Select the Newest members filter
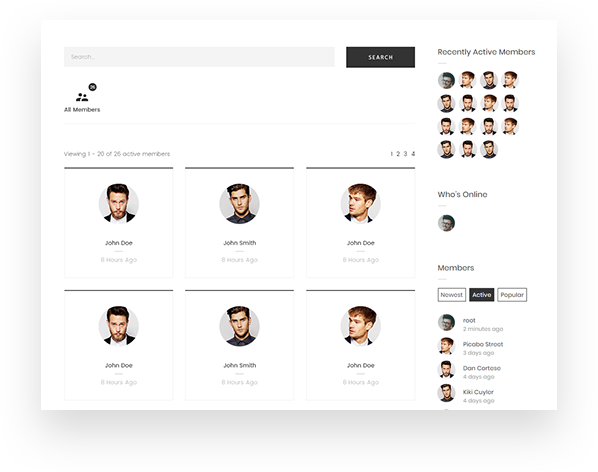 pyautogui.click(x=452, y=295)
